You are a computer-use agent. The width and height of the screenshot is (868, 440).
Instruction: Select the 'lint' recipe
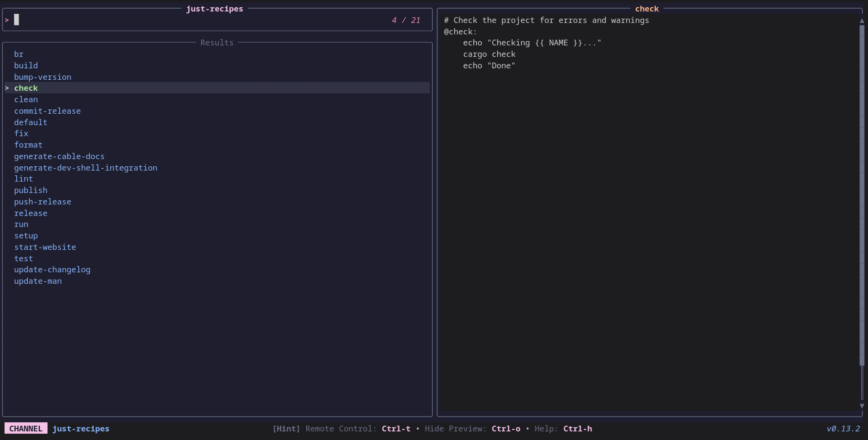[x=23, y=179]
